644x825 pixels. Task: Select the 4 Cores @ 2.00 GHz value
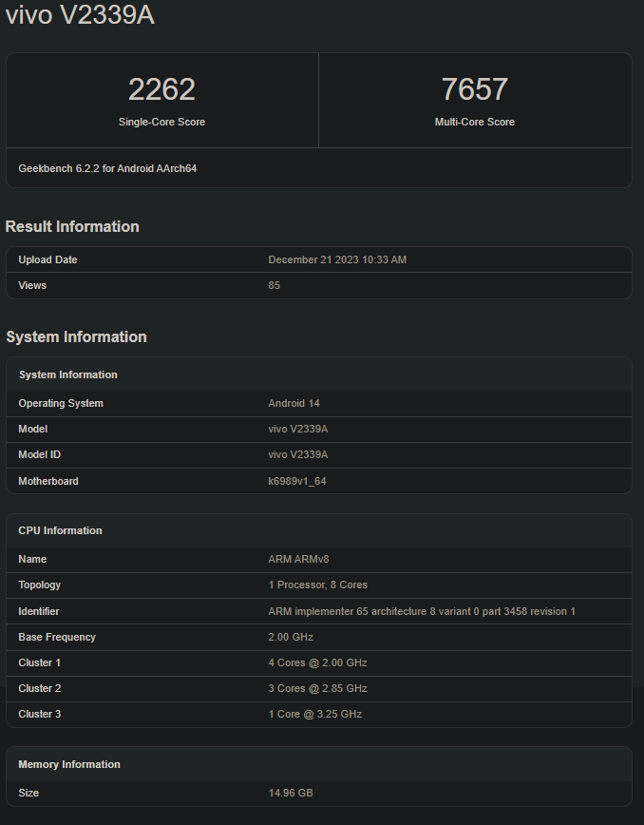[x=317, y=662]
